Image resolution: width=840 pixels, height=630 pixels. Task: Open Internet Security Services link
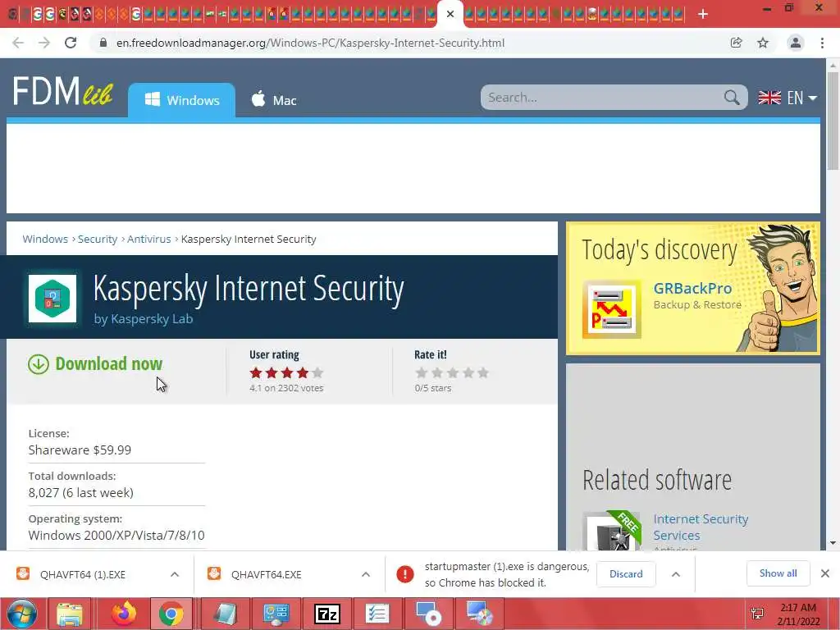pos(701,527)
